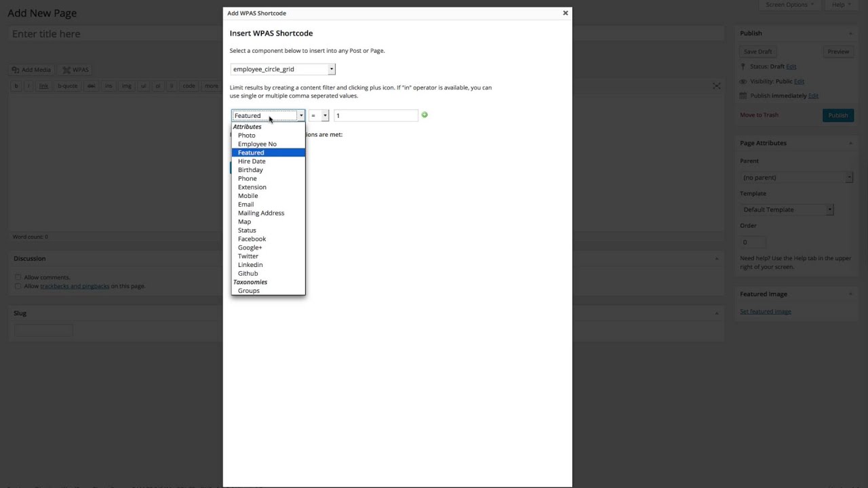Click the b bold quicktag button

[x=16, y=86]
